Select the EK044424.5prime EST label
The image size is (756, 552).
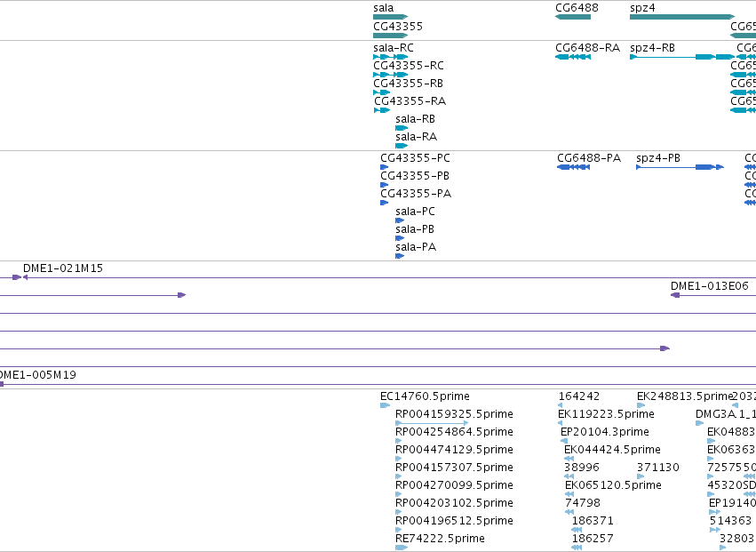tap(612, 450)
